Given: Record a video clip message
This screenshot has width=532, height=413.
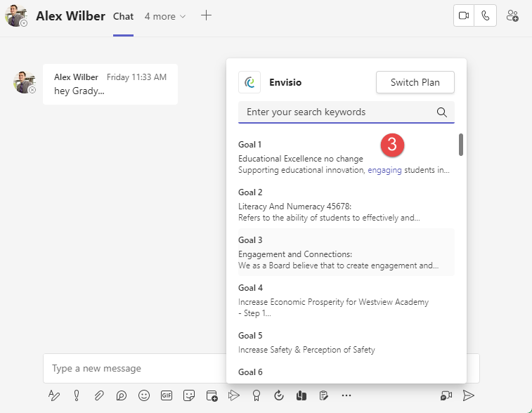Looking at the screenshot, I should coord(446,395).
